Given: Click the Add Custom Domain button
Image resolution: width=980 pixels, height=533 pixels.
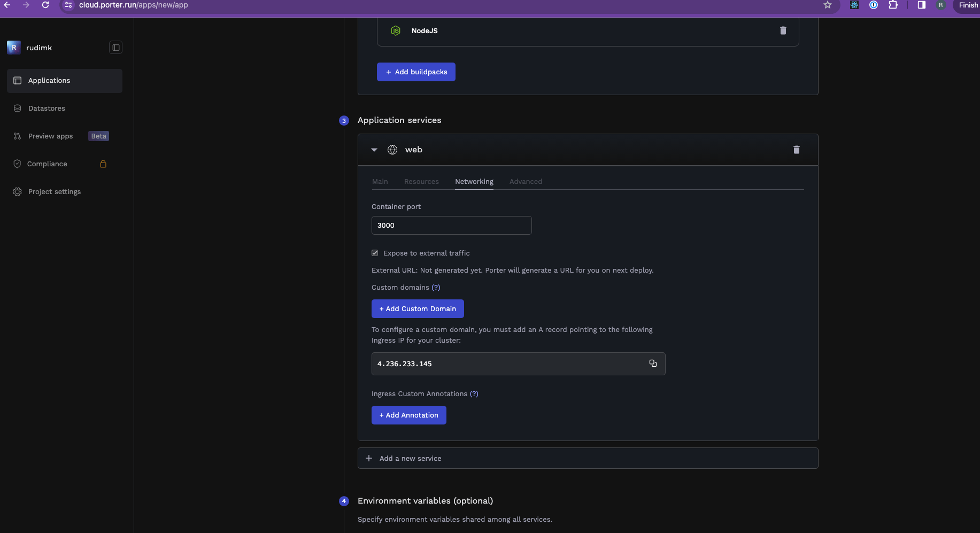Looking at the screenshot, I should (418, 309).
